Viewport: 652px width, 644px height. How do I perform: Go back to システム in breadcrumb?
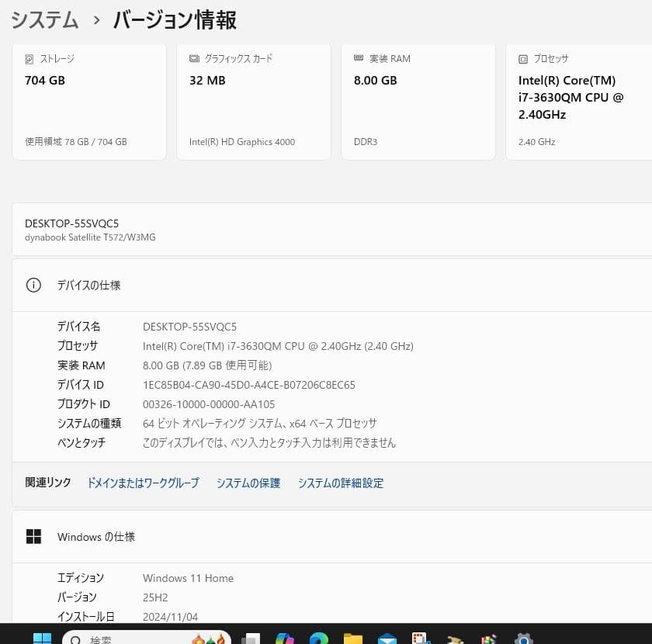click(44, 20)
